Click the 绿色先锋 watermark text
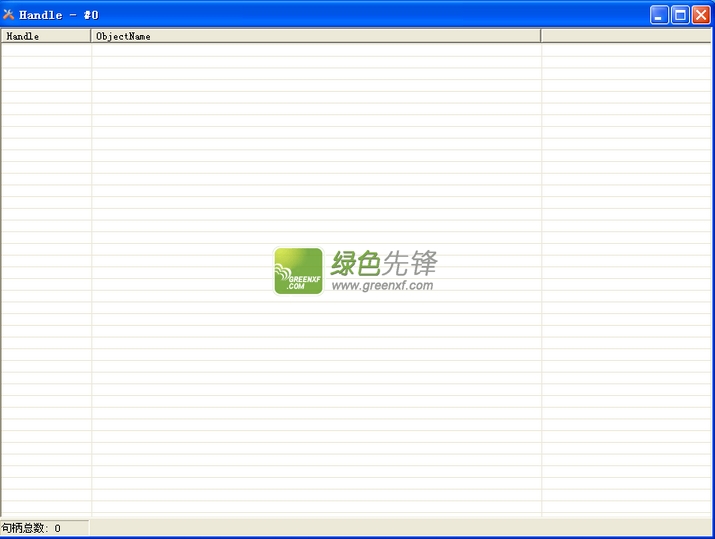 [384, 264]
